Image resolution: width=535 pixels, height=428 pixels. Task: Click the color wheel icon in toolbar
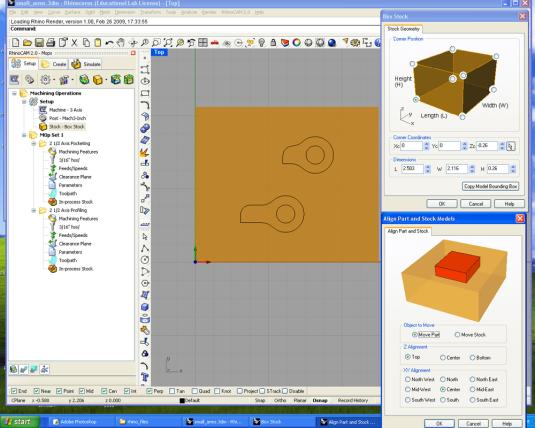[297, 43]
